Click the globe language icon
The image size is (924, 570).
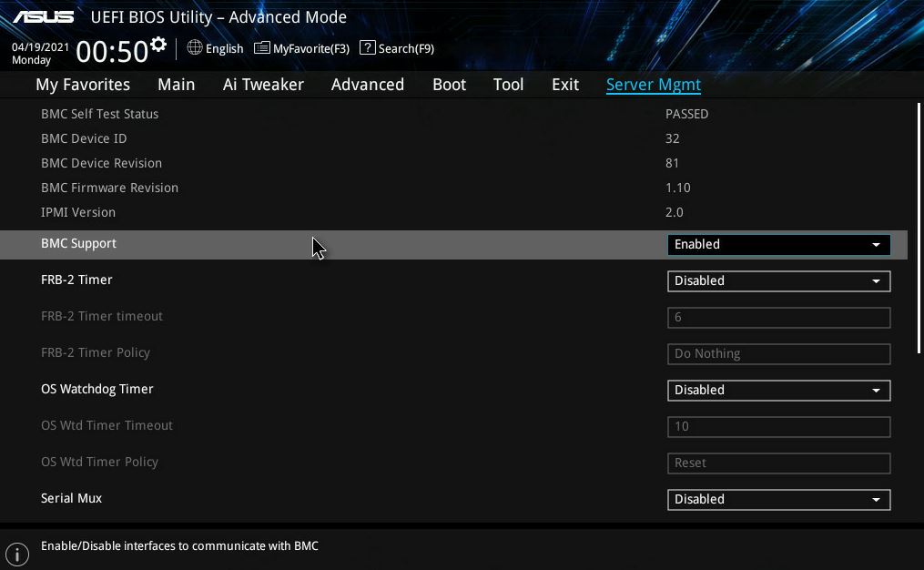(195, 47)
